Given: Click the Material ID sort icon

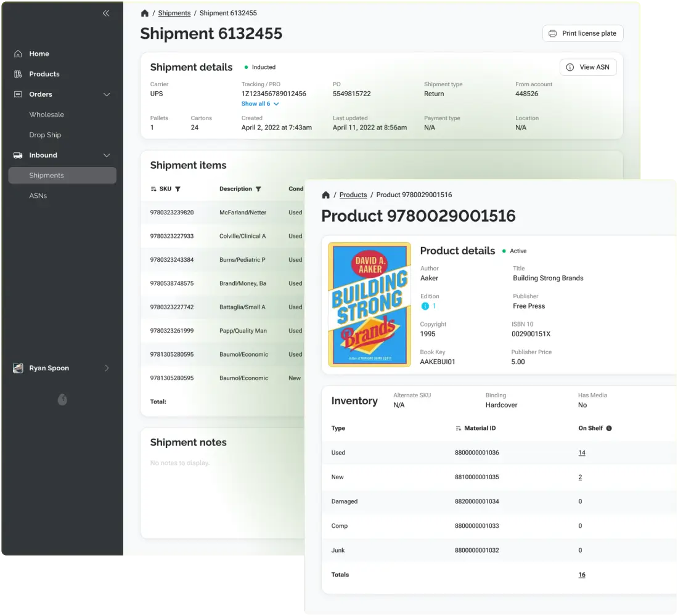Looking at the screenshot, I should pos(457,428).
